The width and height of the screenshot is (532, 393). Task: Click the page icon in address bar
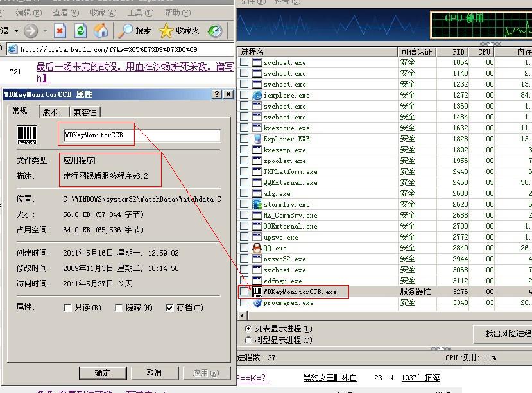pos(13,49)
